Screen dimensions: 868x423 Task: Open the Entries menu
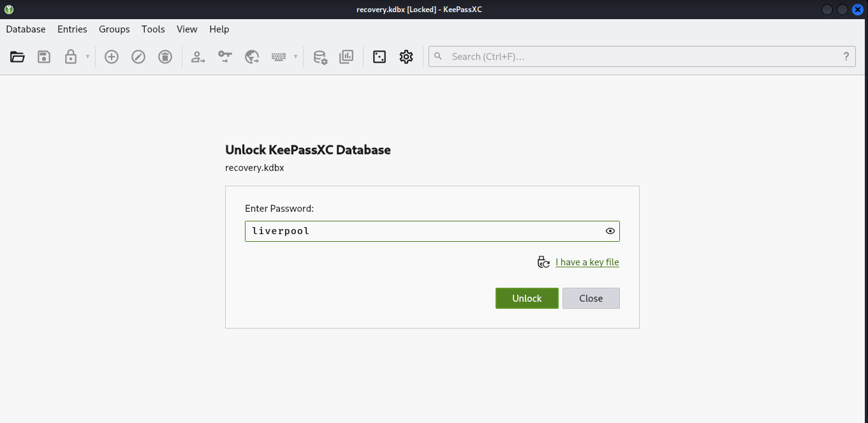pos(72,29)
